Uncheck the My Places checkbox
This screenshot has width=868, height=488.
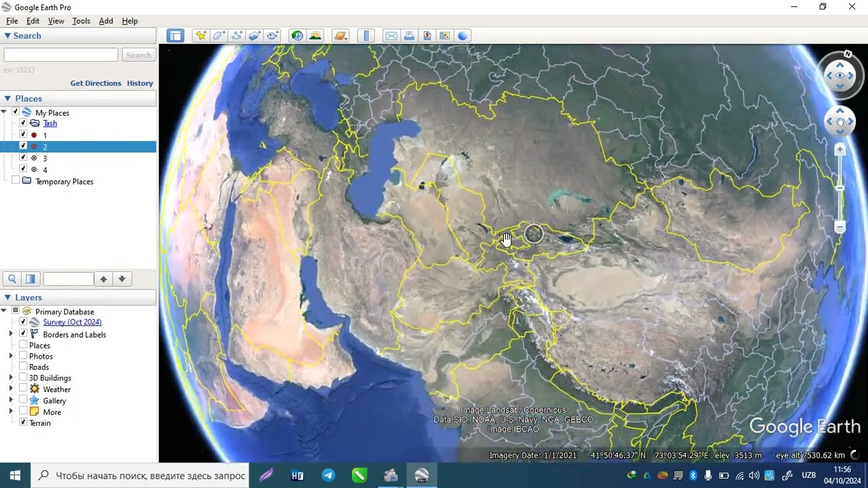pyautogui.click(x=16, y=113)
